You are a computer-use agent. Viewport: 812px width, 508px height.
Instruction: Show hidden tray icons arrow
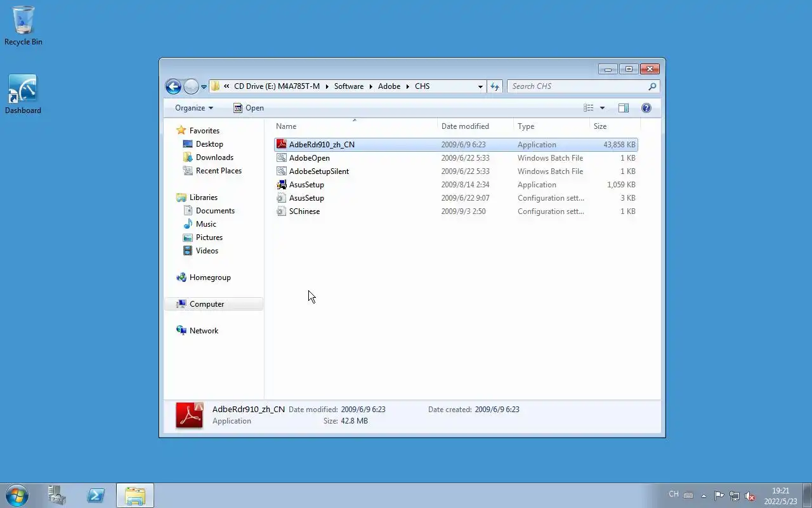[x=704, y=496]
